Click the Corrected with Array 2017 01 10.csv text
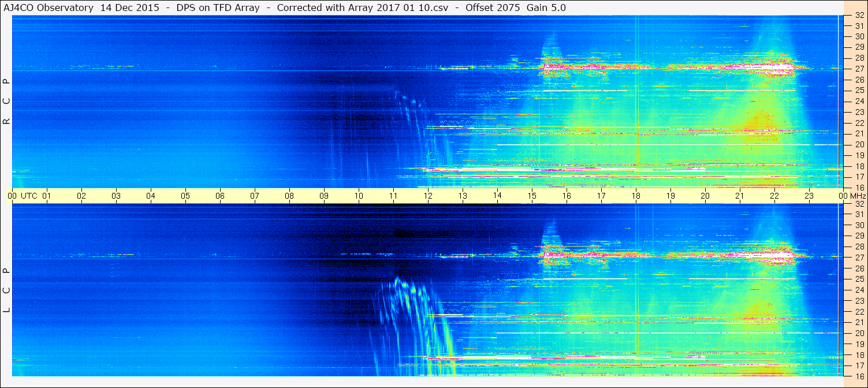868x388 pixels. pyautogui.click(x=363, y=8)
